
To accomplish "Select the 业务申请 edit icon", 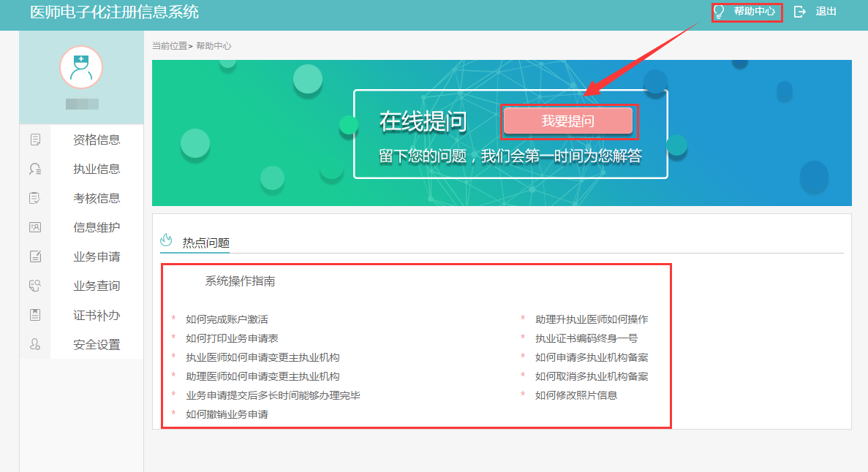I will [x=34, y=256].
